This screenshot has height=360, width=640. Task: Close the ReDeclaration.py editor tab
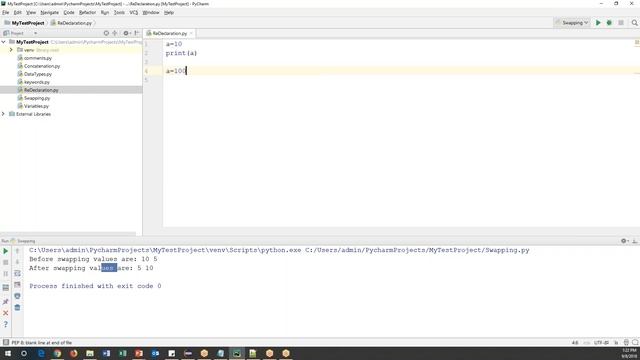(x=191, y=33)
